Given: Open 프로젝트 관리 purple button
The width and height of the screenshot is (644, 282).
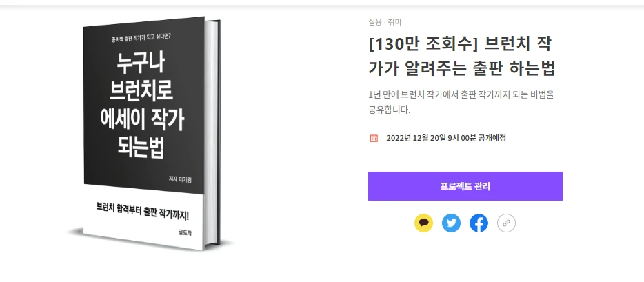Looking at the screenshot, I should point(465,186).
